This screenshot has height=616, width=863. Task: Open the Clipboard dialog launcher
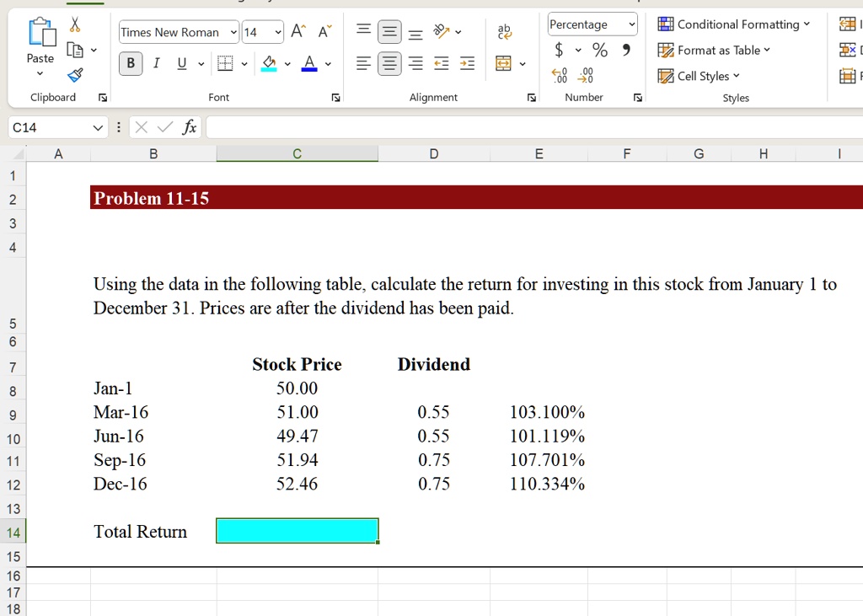tap(102, 98)
